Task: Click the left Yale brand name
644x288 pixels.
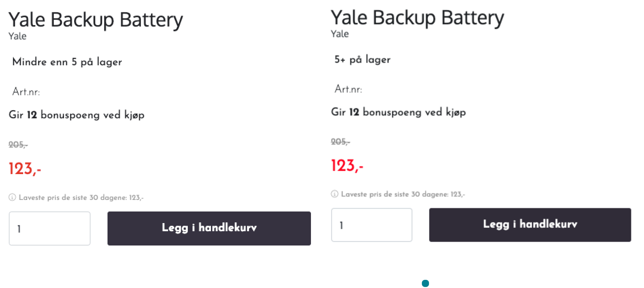Action: coord(17,36)
